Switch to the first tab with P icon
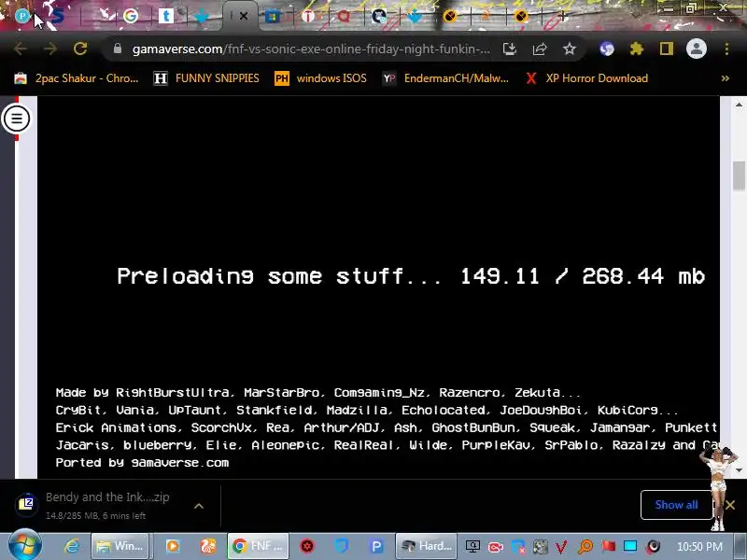This screenshot has height=560, width=747. (21, 16)
